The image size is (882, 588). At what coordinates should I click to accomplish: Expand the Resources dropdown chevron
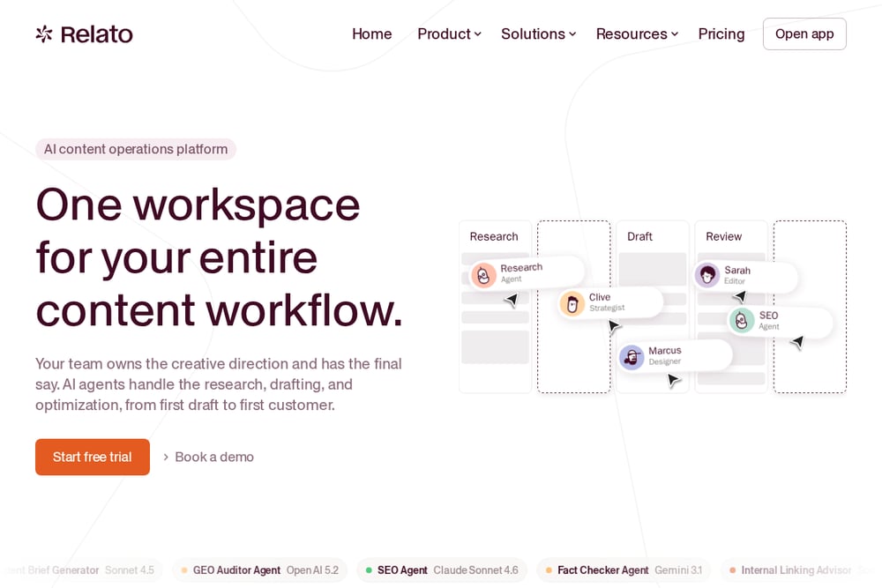click(x=675, y=34)
